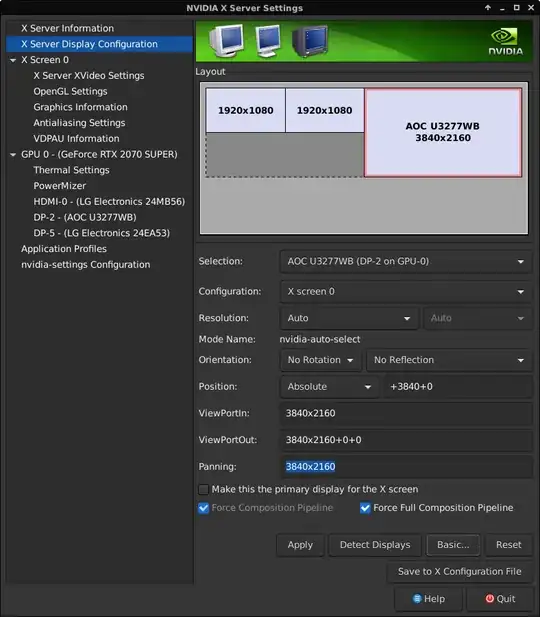Check Make this the primary display checkbox

coord(203,490)
